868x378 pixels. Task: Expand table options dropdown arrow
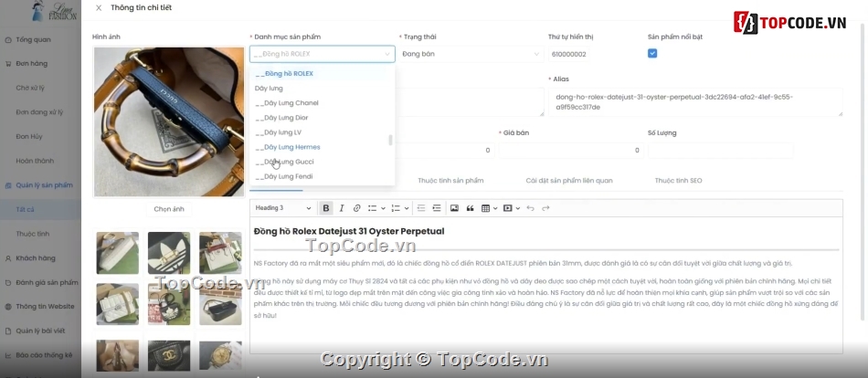click(495, 208)
